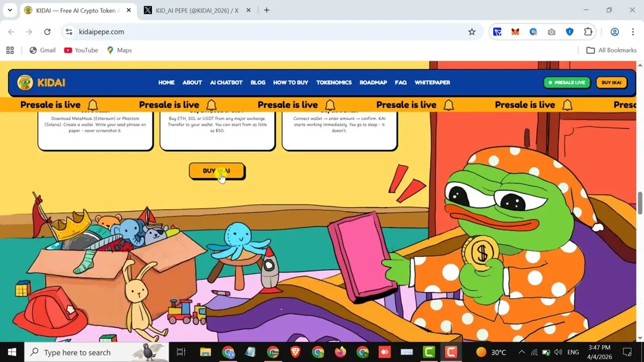Select the KIDAI coin logo in the header
Viewport: 644px width, 362px height.
point(24,82)
